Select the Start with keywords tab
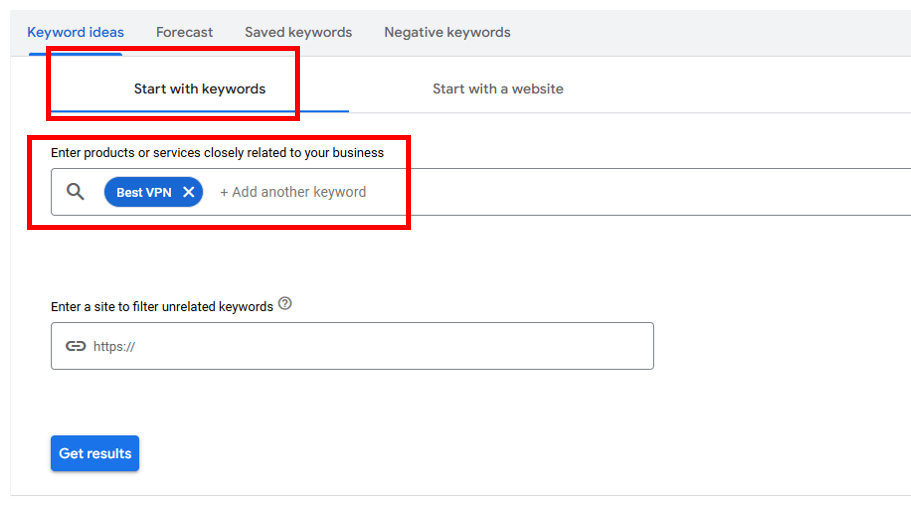 pyautogui.click(x=199, y=89)
